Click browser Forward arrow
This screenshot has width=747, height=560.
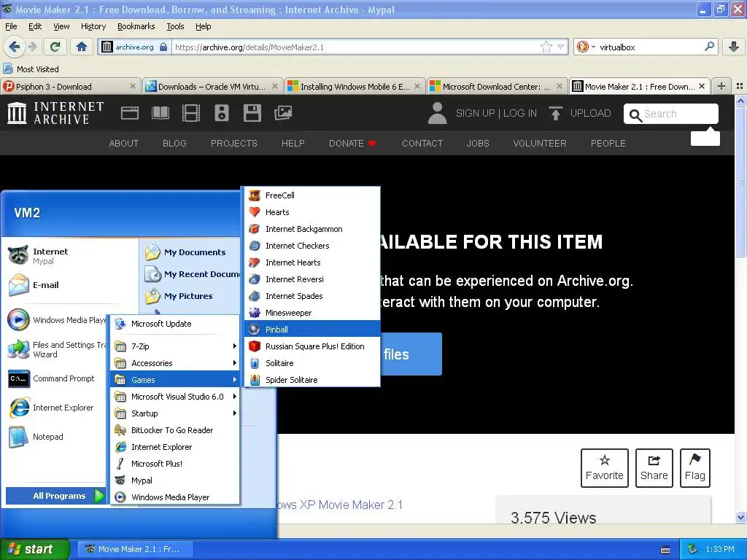tap(32, 47)
